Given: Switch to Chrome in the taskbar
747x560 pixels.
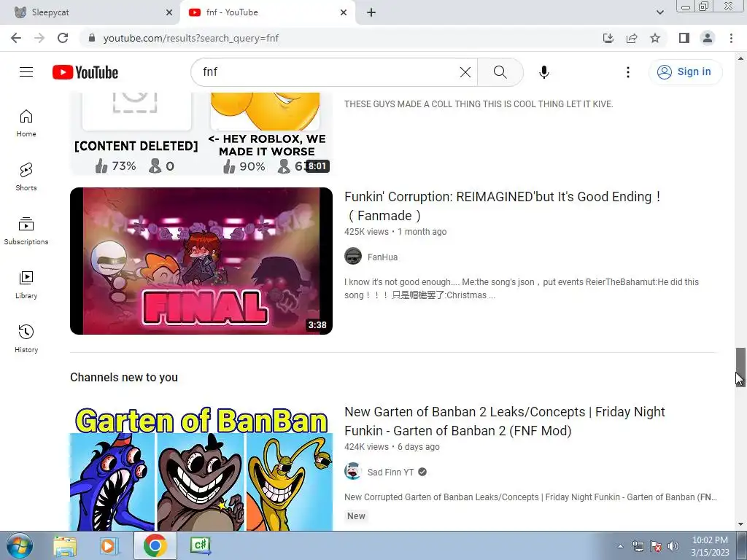Looking at the screenshot, I should (155, 545).
